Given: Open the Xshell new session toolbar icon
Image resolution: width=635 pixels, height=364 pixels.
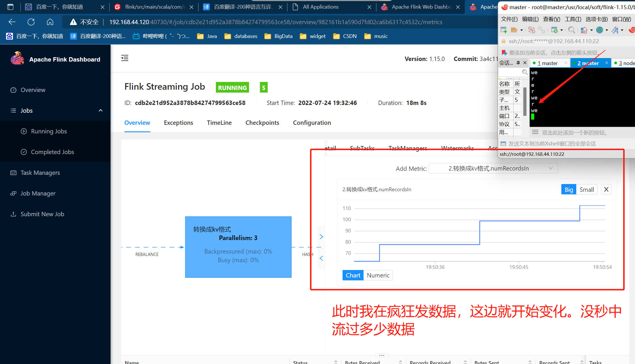Looking at the screenshot, I should [x=504, y=30].
